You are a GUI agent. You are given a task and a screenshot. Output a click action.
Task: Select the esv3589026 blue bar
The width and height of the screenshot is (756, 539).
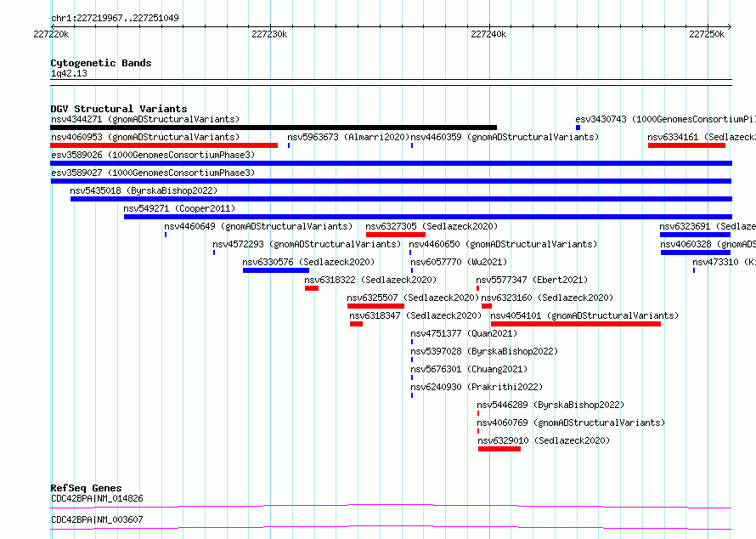(x=391, y=163)
